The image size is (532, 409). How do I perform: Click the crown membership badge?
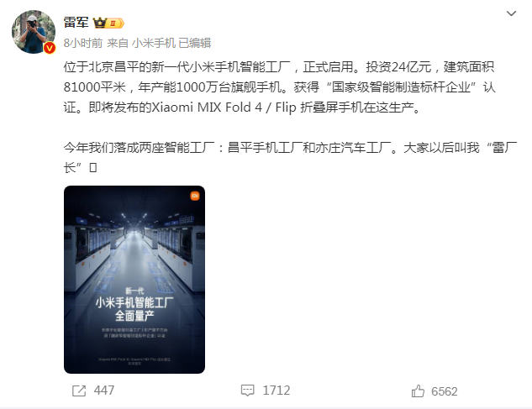100,23
